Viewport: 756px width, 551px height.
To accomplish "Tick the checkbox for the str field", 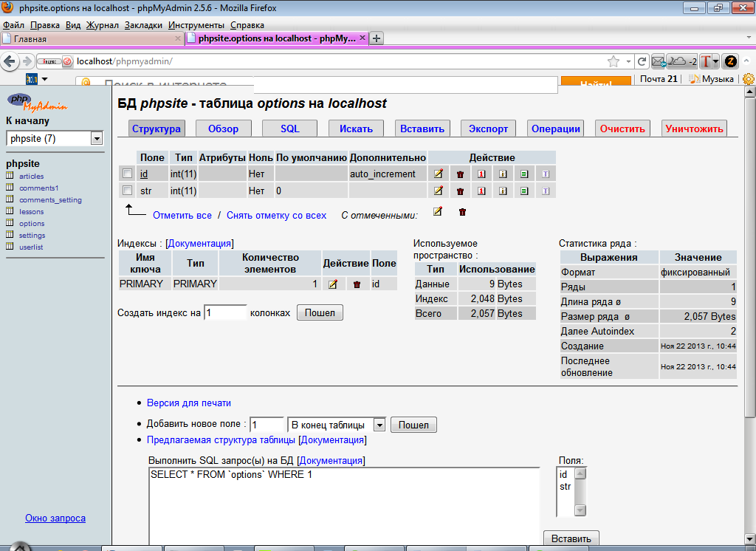I will 127,190.
